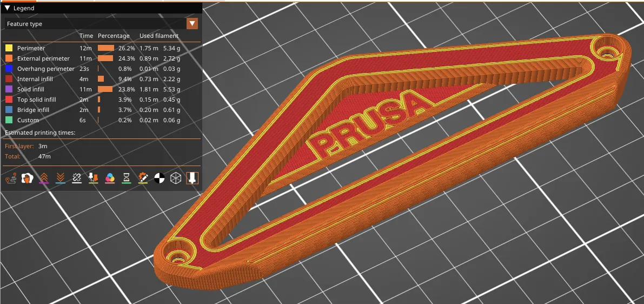The width and height of the screenshot is (644, 304).
Task: Open the Feature type view dropdown
Action: click(102, 24)
